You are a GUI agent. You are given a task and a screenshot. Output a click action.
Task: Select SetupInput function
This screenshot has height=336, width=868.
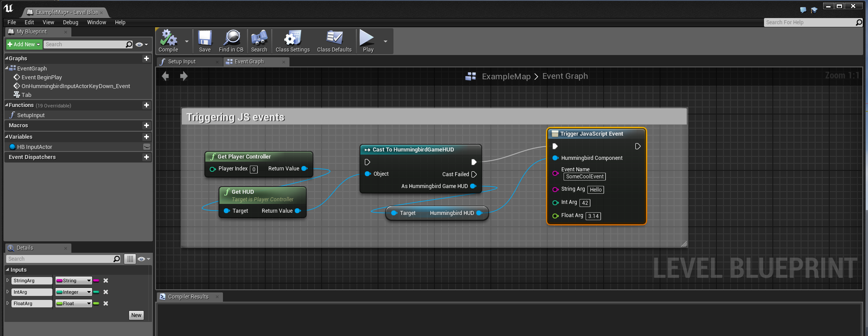point(31,115)
